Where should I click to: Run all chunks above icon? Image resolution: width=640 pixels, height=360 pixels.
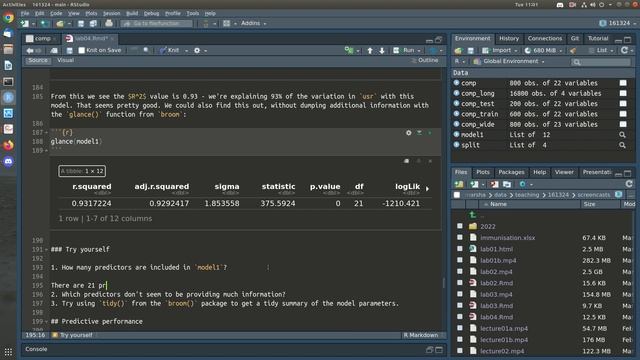click(419, 133)
